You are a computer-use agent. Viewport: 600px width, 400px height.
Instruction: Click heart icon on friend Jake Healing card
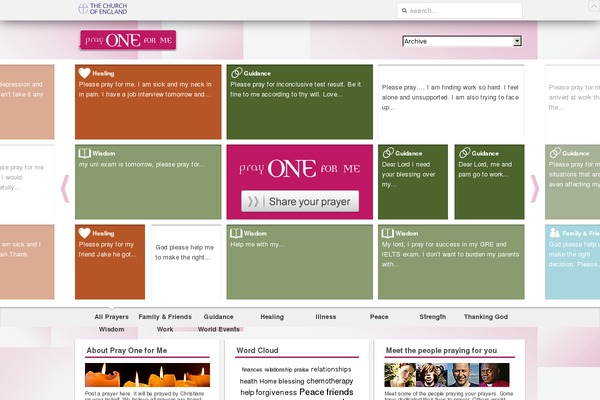[84, 233]
